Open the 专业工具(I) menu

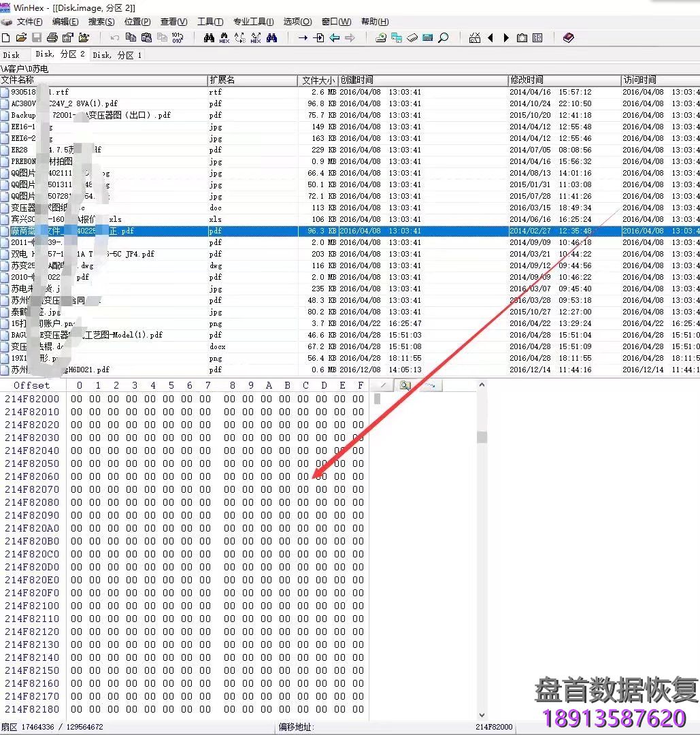pos(253,22)
